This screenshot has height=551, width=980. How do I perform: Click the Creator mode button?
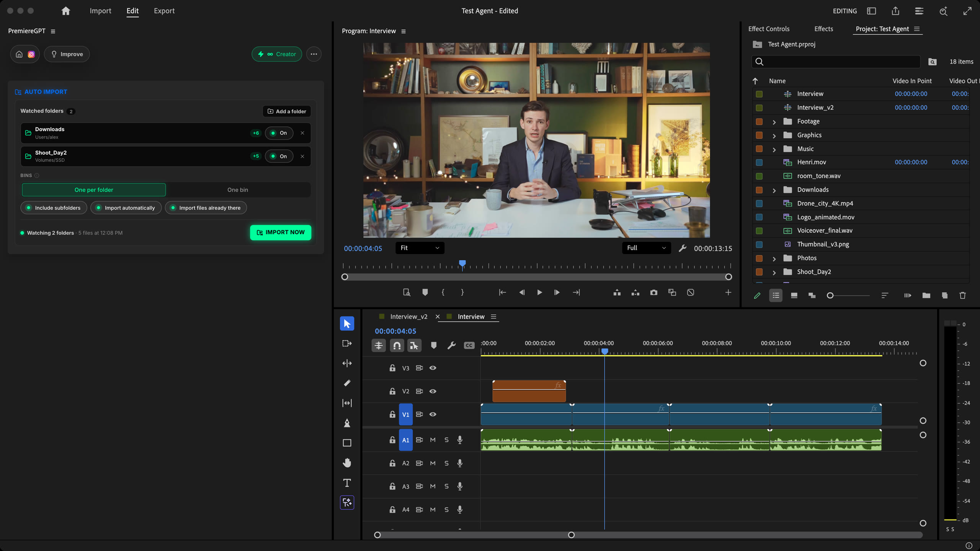click(x=277, y=54)
